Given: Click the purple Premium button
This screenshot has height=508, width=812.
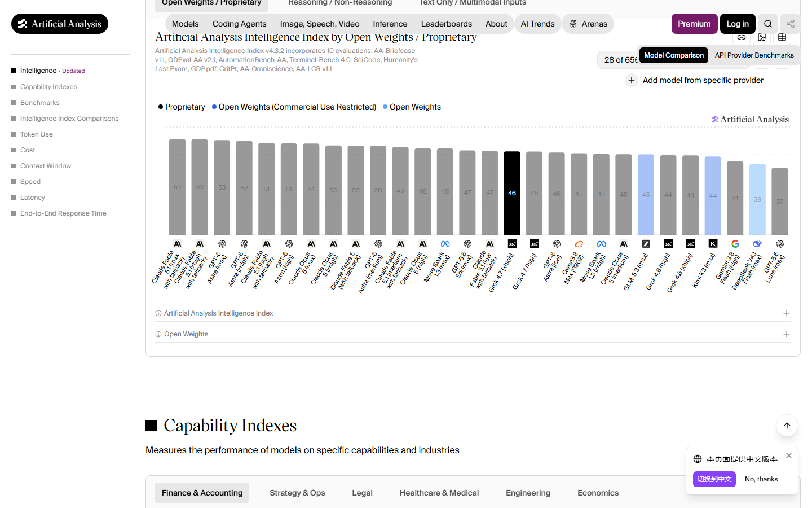Looking at the screenshot, I should point(694,24).
